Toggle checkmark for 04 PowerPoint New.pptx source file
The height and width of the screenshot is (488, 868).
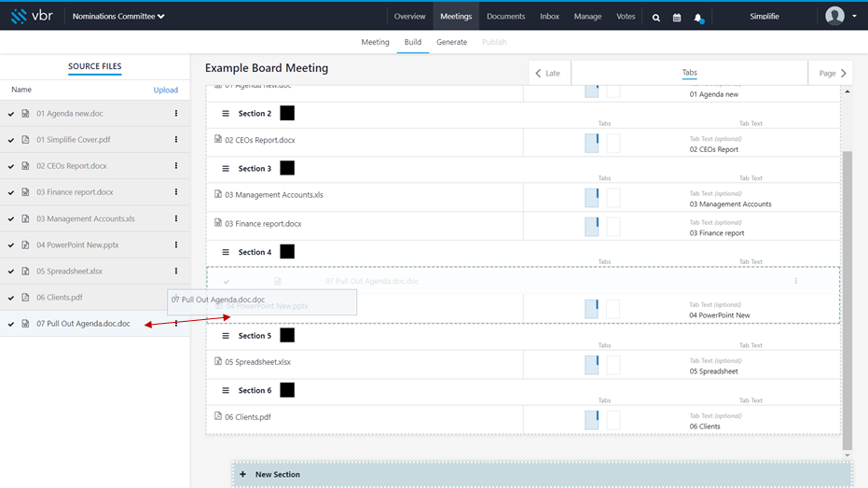(x=11, y=244)
